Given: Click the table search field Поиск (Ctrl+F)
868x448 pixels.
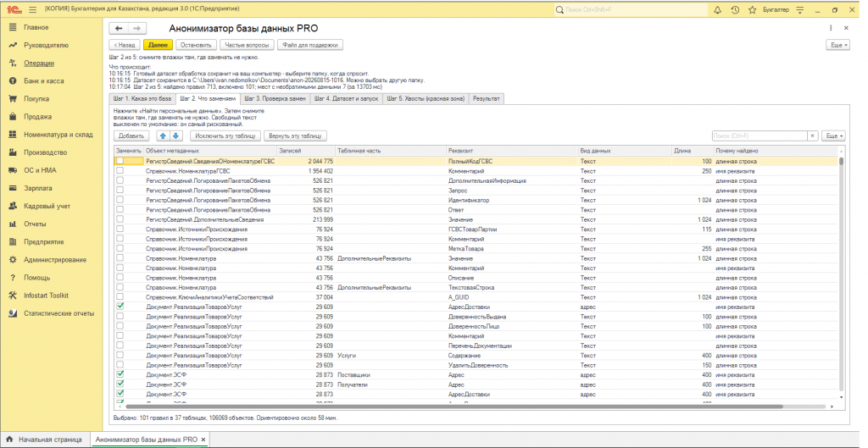Looking at the screenshot, I should [x=759, y=136].
